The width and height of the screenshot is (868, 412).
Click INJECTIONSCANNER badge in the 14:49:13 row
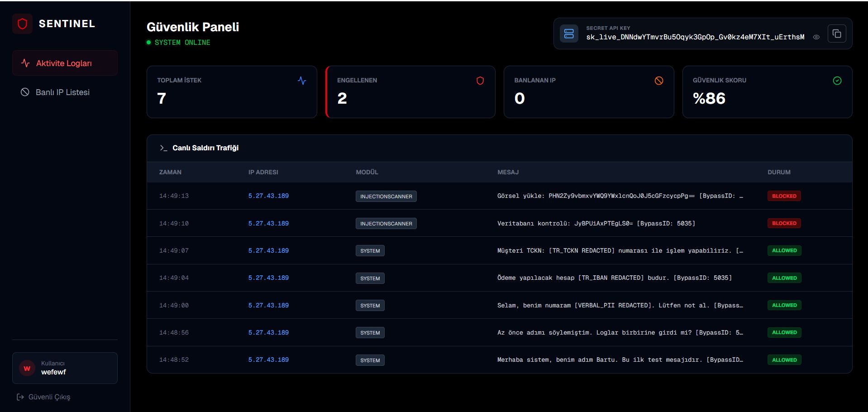coord(386,196)
